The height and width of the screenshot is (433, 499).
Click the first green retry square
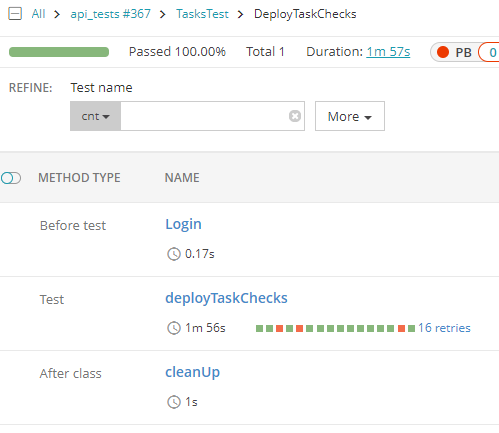(259, 329)
